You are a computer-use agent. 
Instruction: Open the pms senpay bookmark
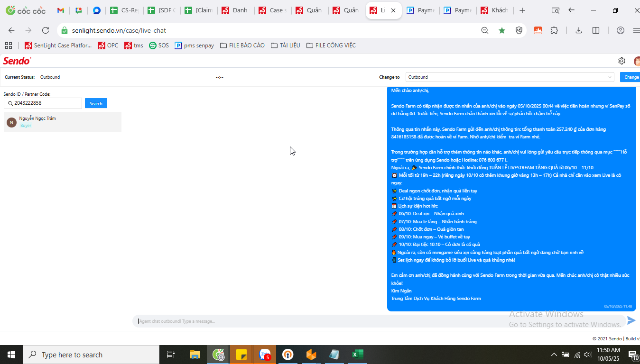(x=195, y=45)
